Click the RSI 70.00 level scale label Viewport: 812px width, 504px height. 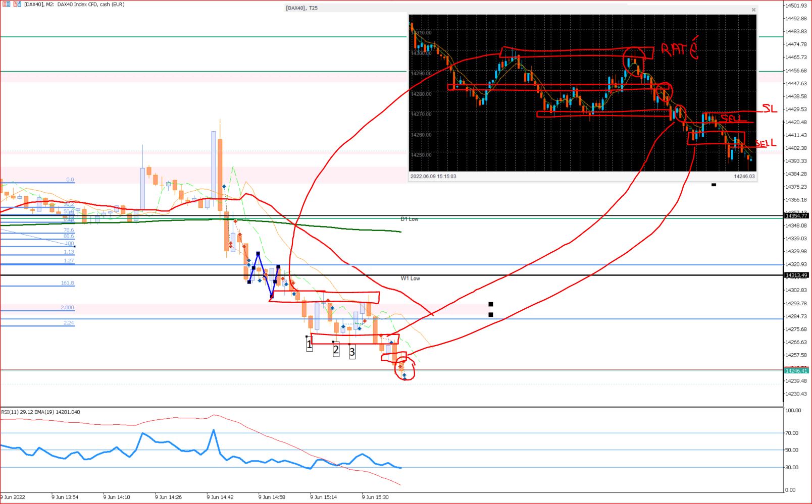[x=792, y=433]
